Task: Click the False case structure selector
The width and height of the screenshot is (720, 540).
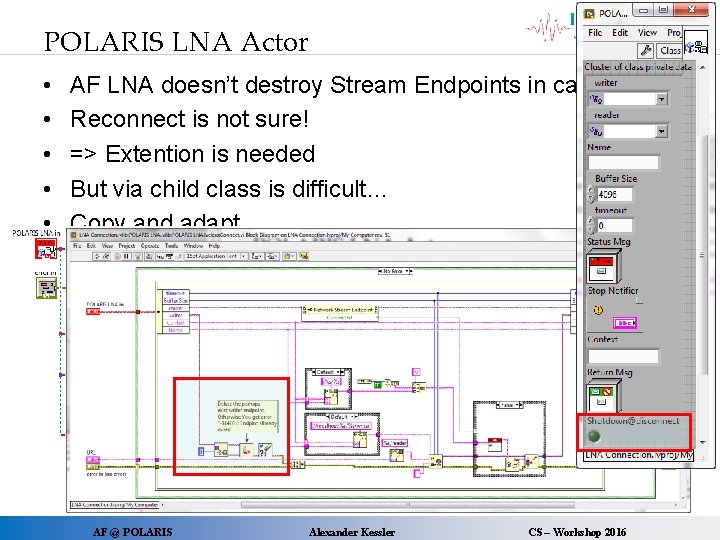Action: click(x=509, y=405)
